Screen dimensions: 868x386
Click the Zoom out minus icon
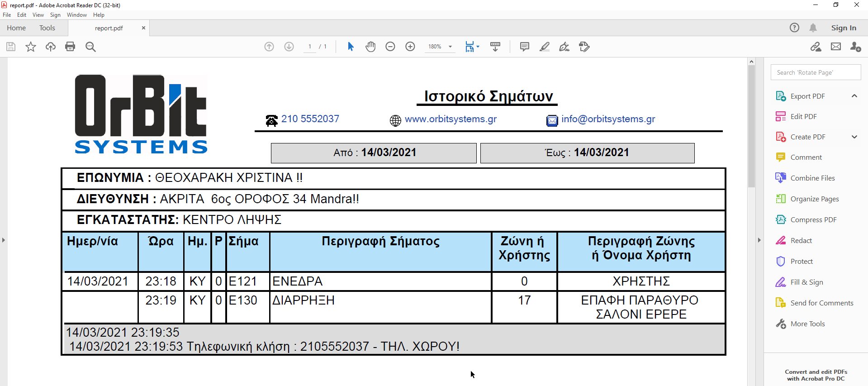click(390, 47)
